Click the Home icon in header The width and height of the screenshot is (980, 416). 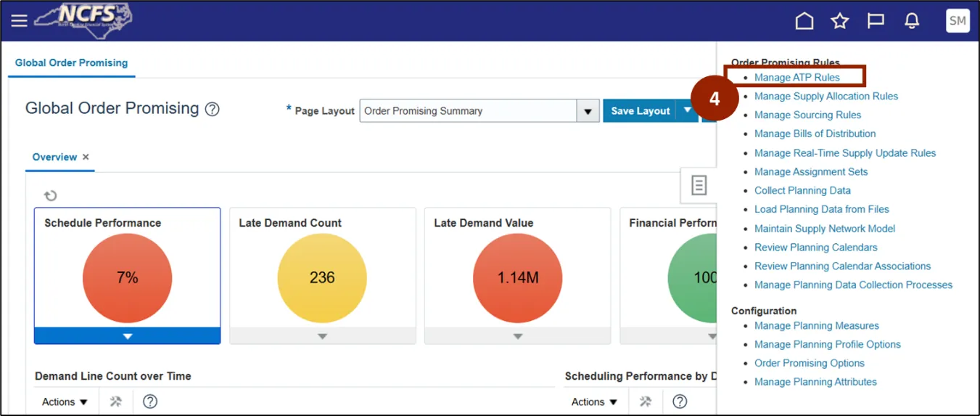pyautogui.click(x=804, y=21)
